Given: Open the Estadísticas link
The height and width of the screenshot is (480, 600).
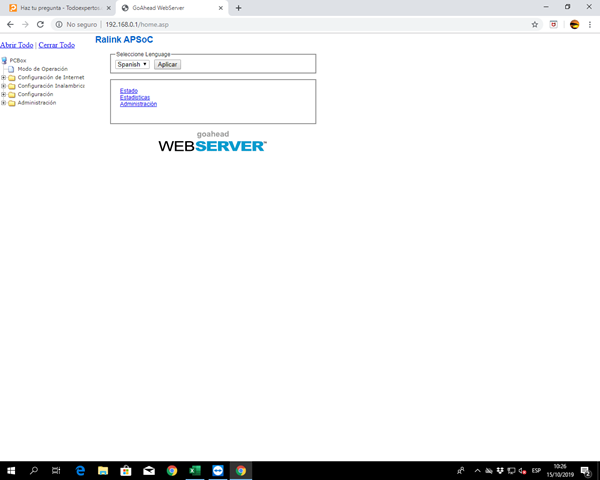Looking at the screenshot, I should point(135,97).
